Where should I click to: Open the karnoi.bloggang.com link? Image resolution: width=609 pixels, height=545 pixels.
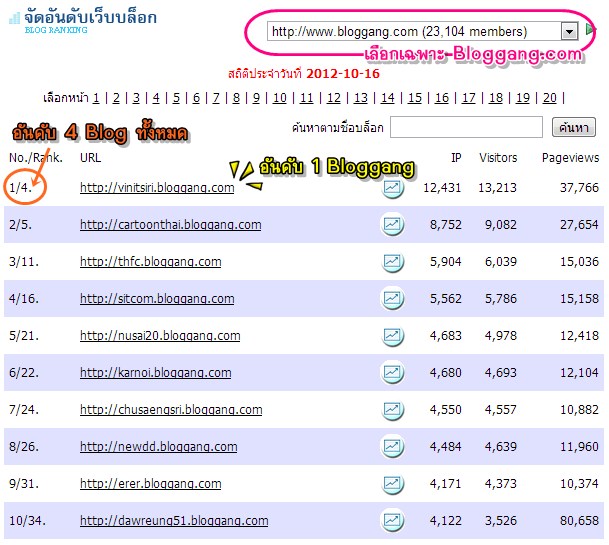[x=156, y=373]
